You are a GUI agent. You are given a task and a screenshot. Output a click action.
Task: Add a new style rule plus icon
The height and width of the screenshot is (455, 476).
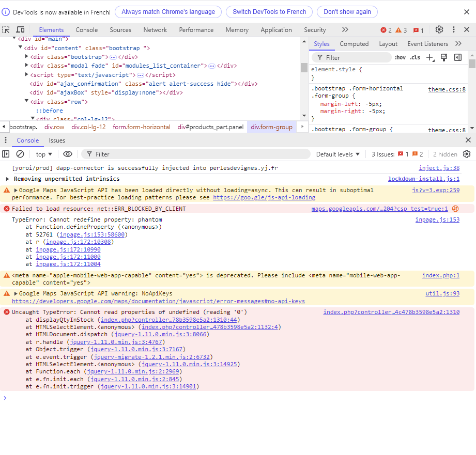430,58
